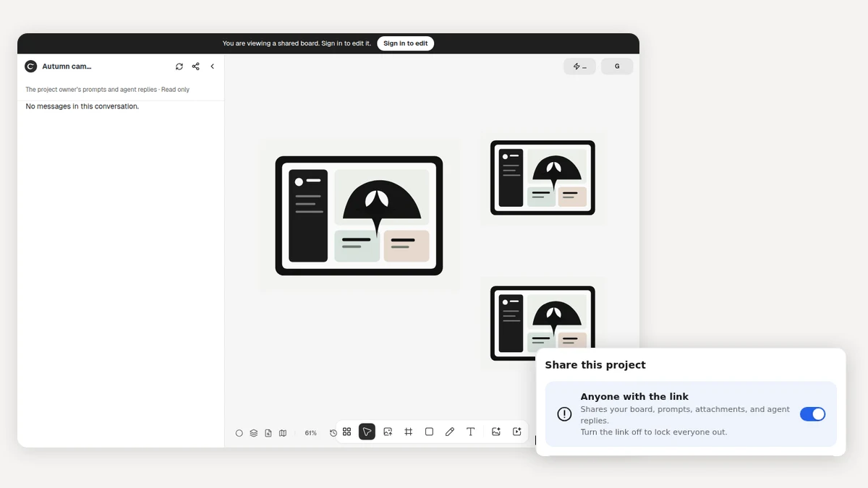Collapse the conversation sidebar with the chevron

point(213,67)
